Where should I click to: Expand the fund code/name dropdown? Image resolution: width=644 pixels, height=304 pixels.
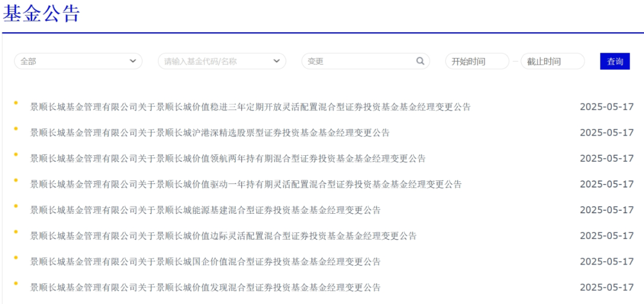[222, 62]
